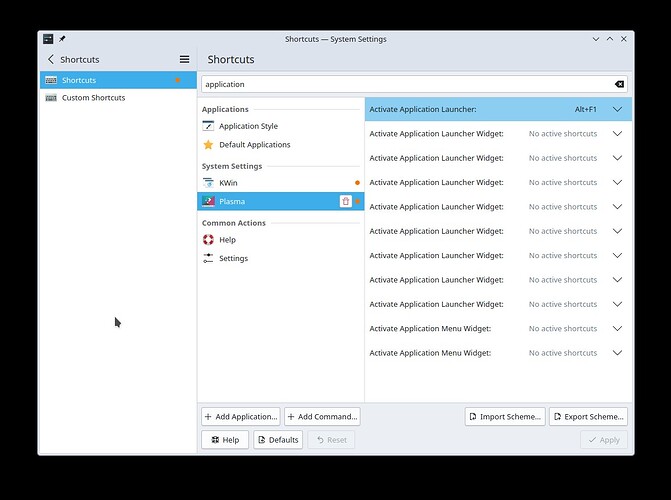Select the KWin component
Image resolution: width=671 pixels, height=500 pixels.
281,183
